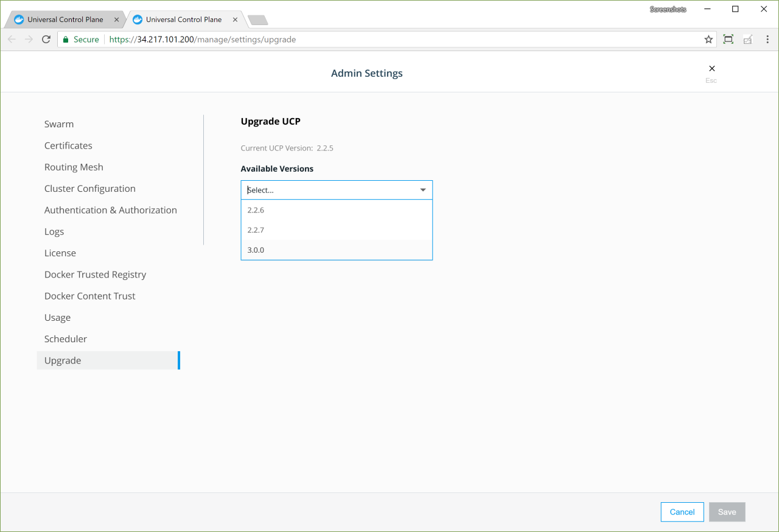Choose version 2.2.6 as the upgrade target
Image resolution: width=779 pixels, height=532 pixels.
255,209
